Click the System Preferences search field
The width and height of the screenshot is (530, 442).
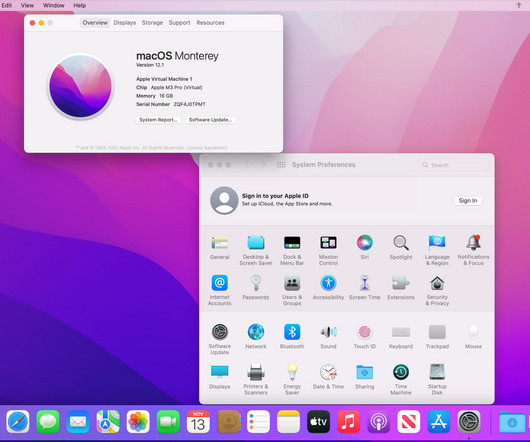453,165
